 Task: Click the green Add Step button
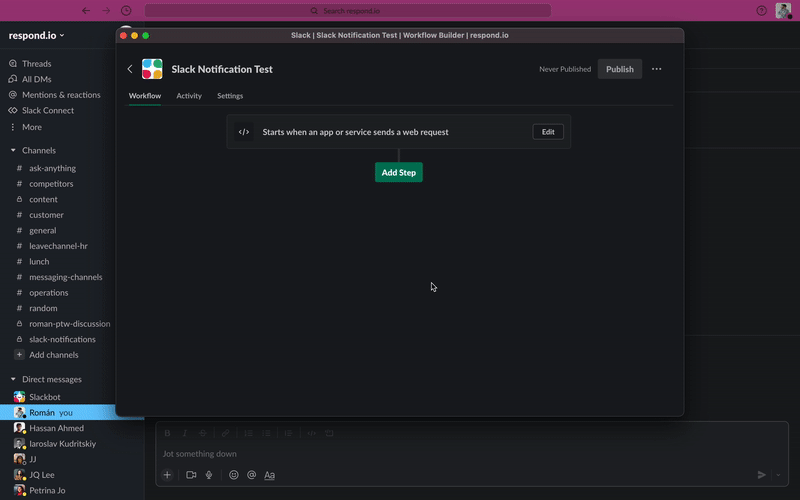click(398, 172)
